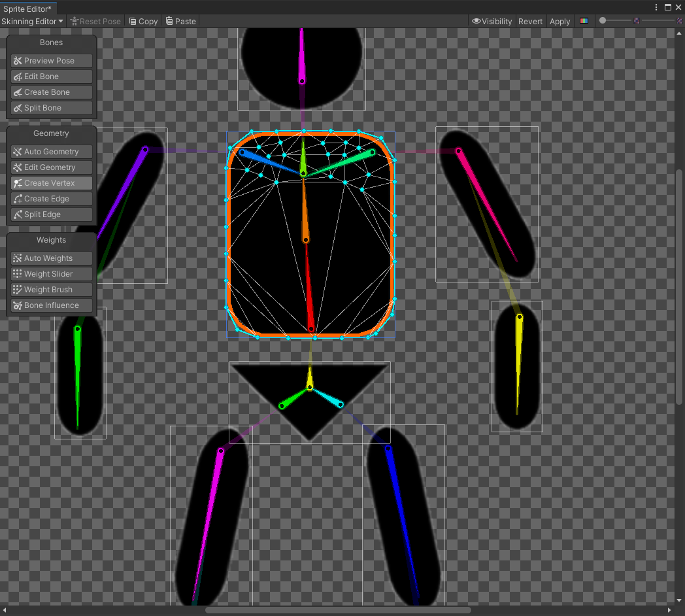The image size is (685, 616).
Task: Click the Copy toolbar item
Action: [142, 21]
